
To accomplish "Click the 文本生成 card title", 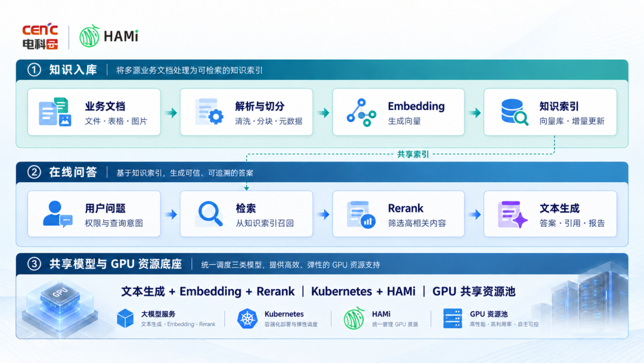I will [559, 208].
